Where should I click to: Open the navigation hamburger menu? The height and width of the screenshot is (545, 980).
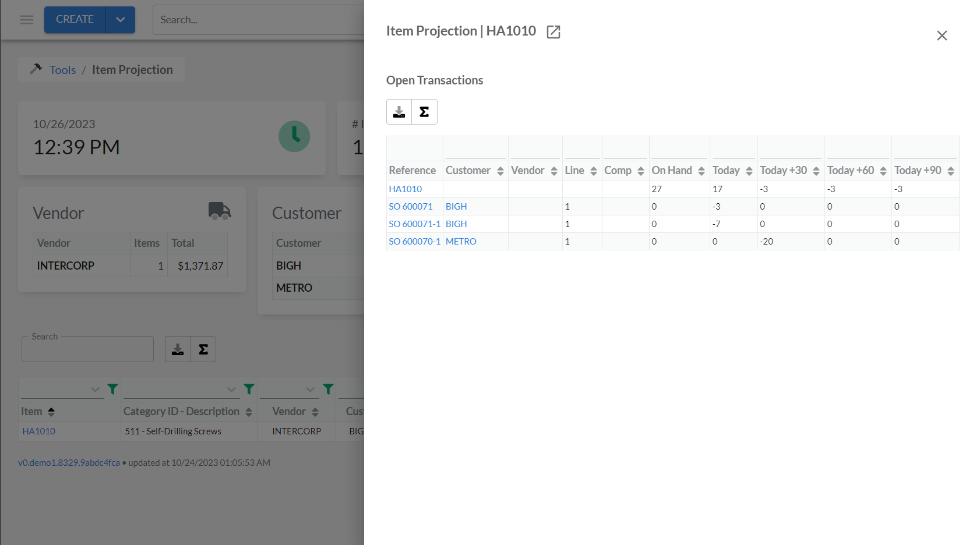pyautogui.click(x=26, y=19)
